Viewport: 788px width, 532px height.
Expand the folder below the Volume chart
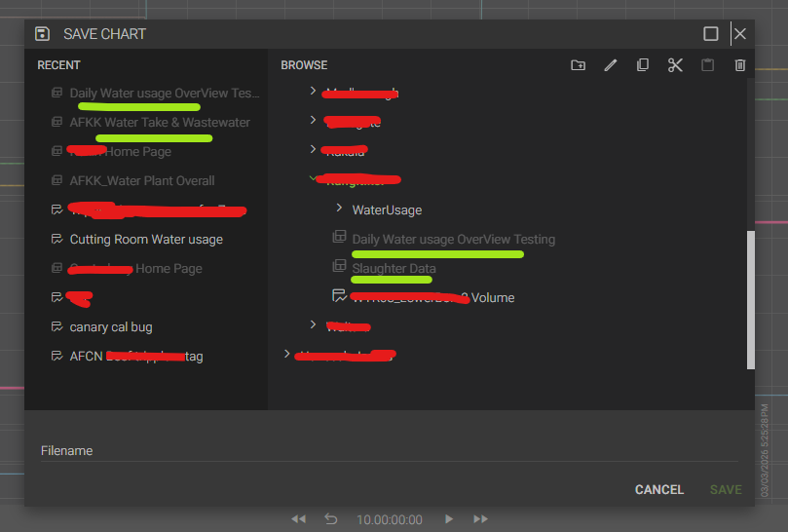tap(313, 324)
